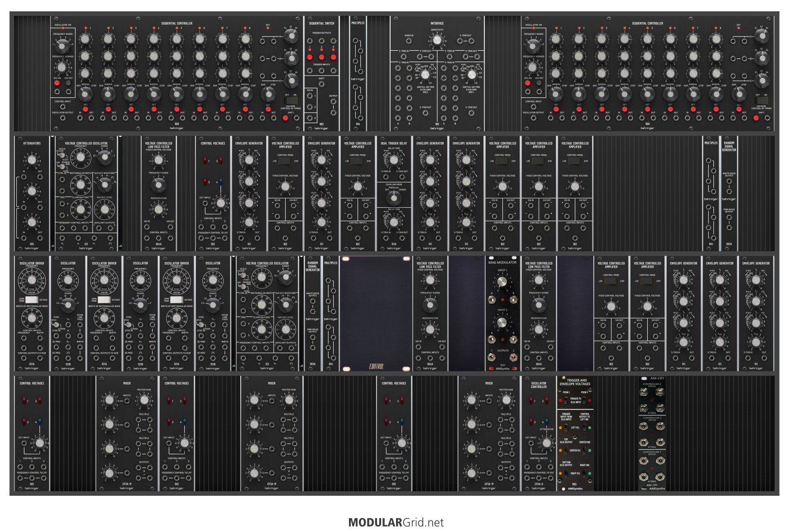Turn Coupling Mode knob on Dual Trigger Delay

394,198
